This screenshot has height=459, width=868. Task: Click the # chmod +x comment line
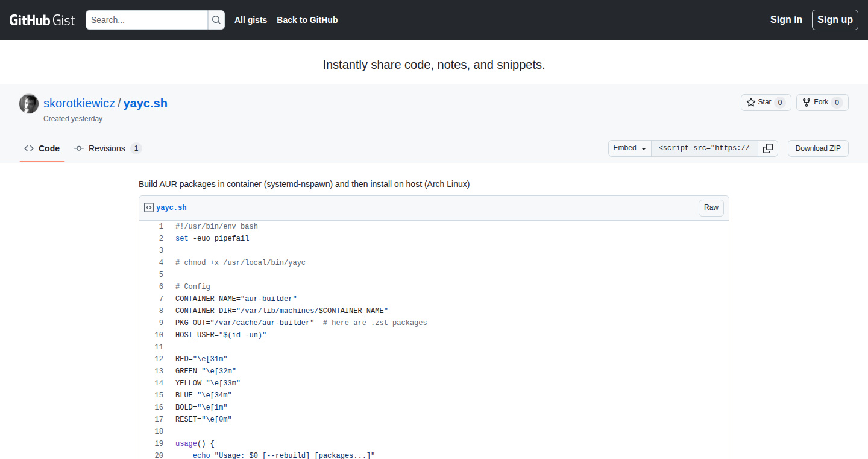[x=241, y=262]
